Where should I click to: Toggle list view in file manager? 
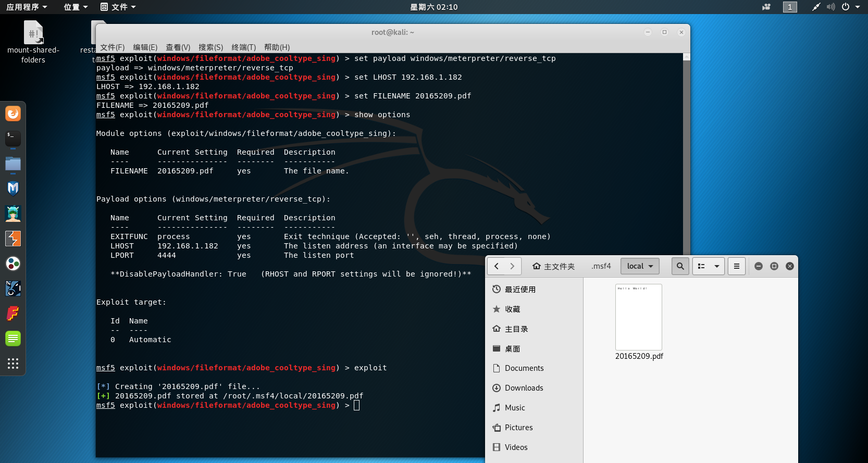pyautogui.click(x=701, y=266)
